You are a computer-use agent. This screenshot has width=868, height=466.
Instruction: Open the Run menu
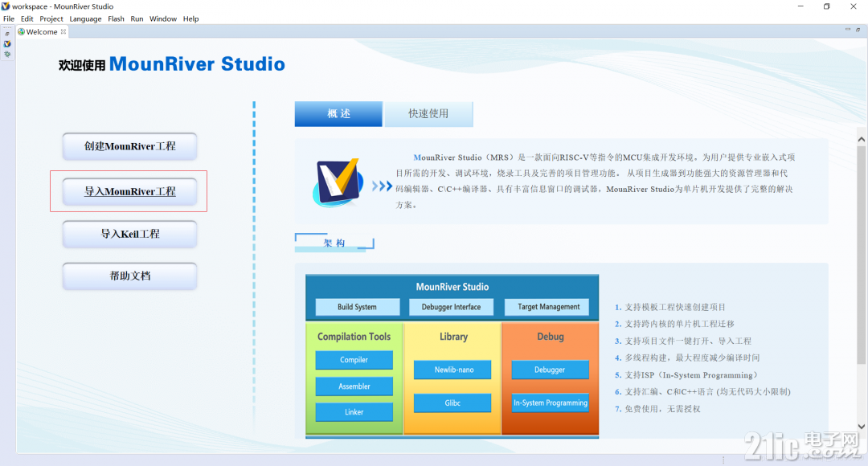(137, 18)
